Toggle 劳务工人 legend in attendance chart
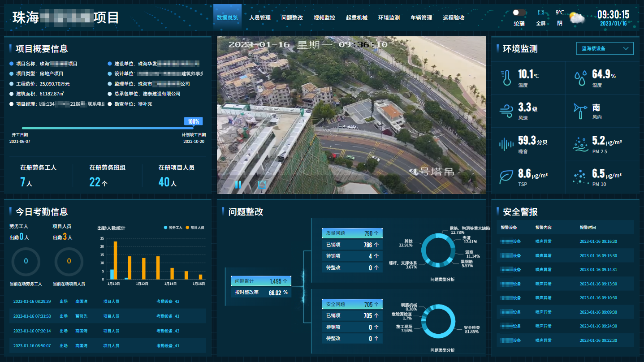 click(173, 228)
